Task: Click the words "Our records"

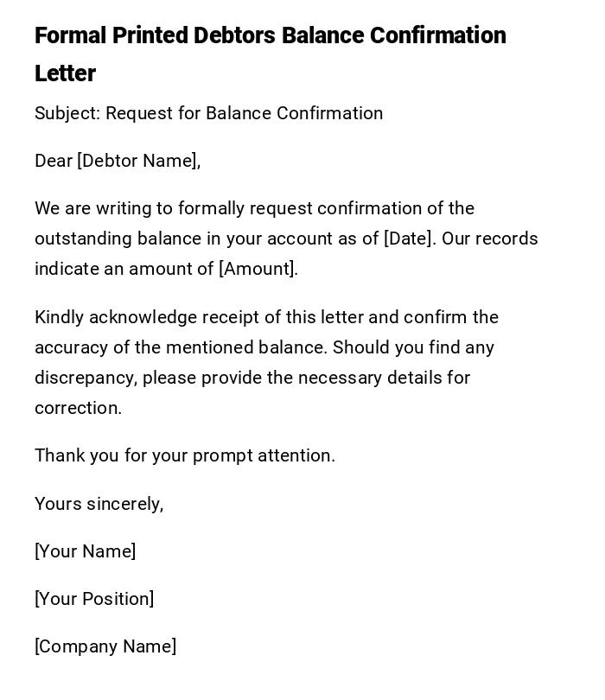Action: click(x=490, y=239)
